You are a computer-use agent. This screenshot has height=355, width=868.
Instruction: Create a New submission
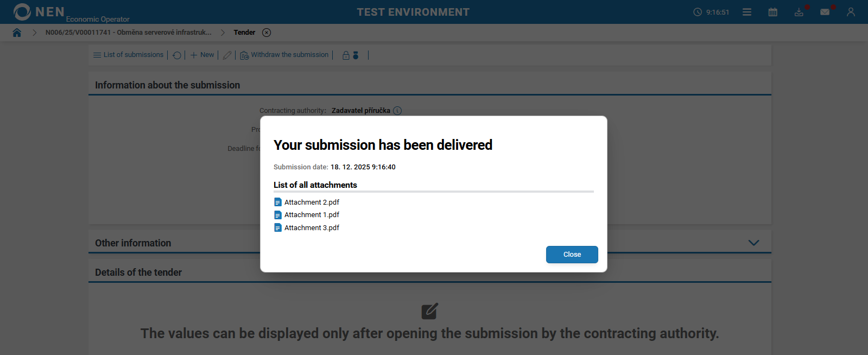point(202,55)
